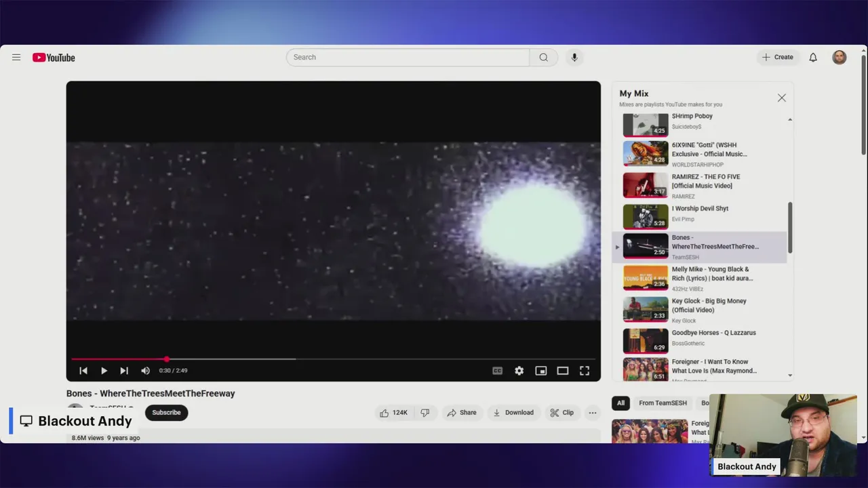
Task: Play I Worship Devil Shyt
Action: [701, 216]
